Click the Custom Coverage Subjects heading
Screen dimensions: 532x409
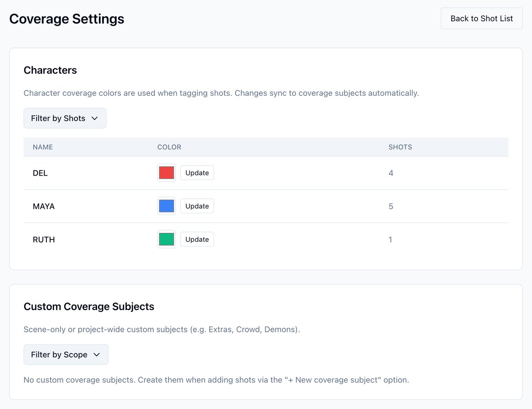coord(89,307)
